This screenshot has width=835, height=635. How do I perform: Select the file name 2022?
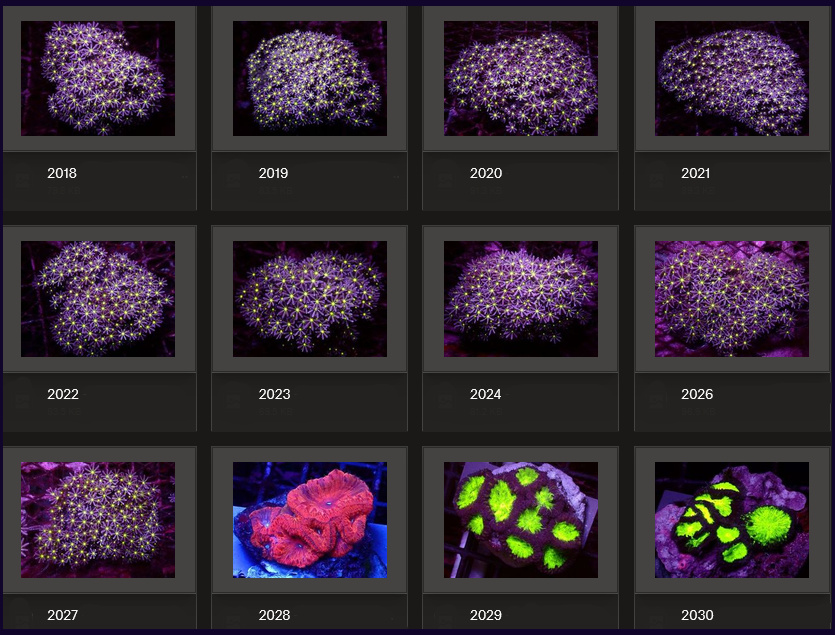click(63, 394)
